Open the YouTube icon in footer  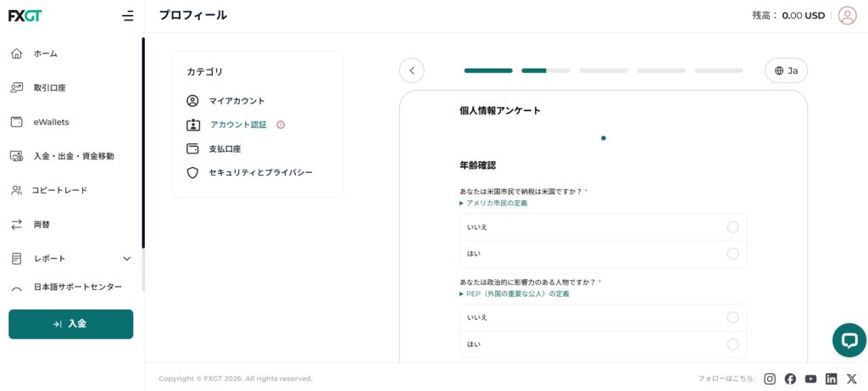pos(811,379)
